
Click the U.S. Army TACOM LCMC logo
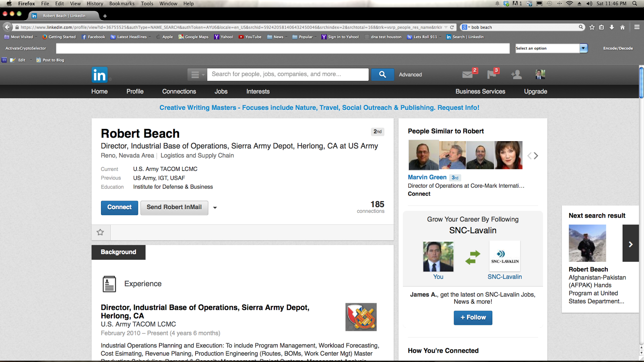[361, 317]
